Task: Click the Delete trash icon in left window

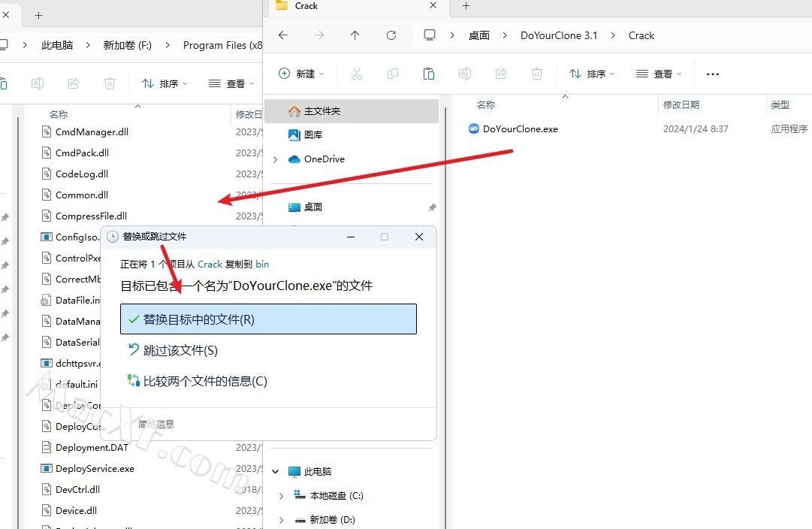Action: click(x=109, y=83)
